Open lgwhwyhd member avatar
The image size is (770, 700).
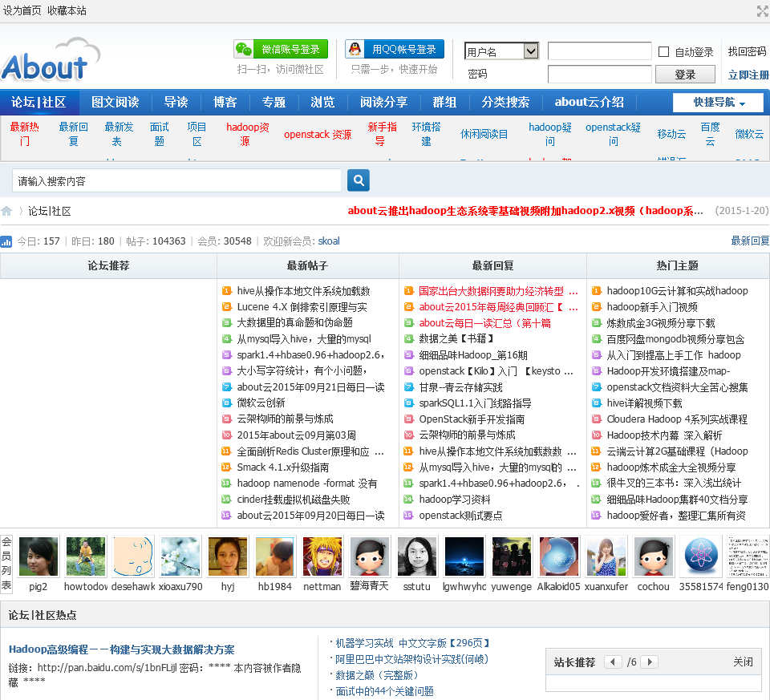pyautogui.click(x=464, y=556)
